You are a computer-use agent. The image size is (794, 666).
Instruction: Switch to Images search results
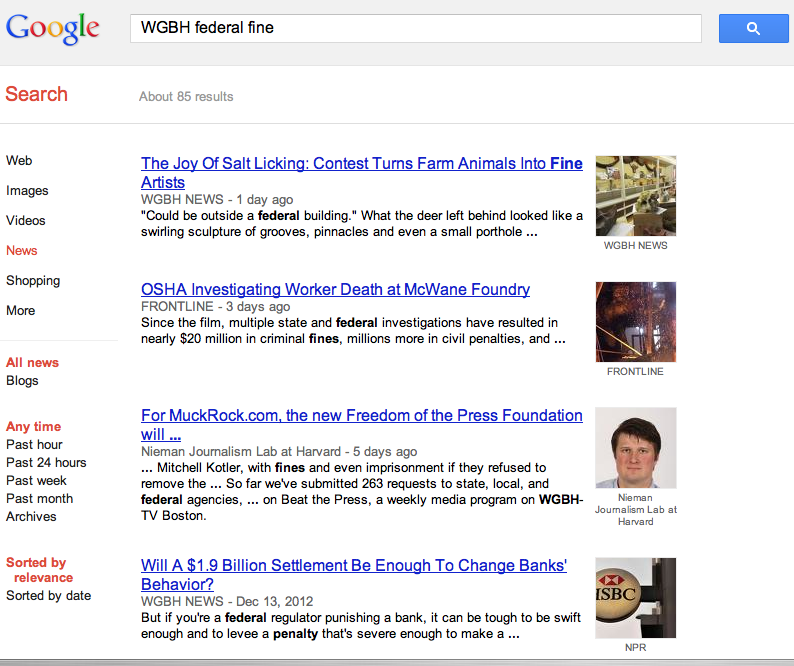click(27, 190)
